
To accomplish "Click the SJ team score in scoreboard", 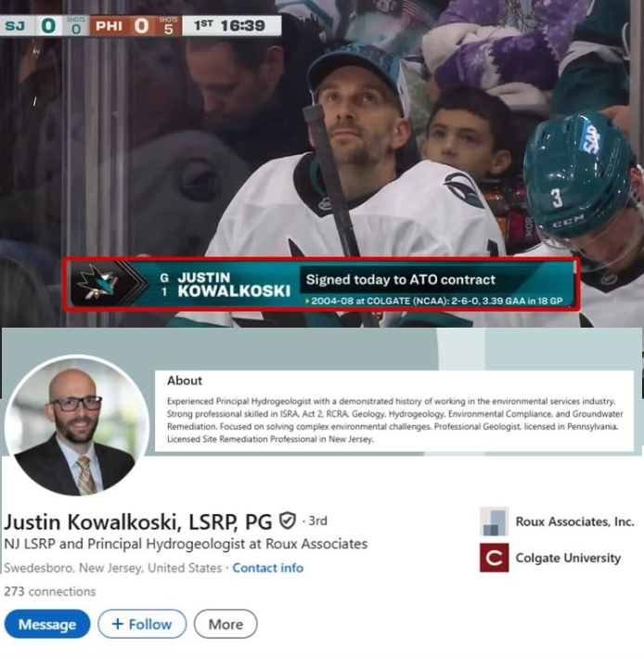I will tap(48, 26).
